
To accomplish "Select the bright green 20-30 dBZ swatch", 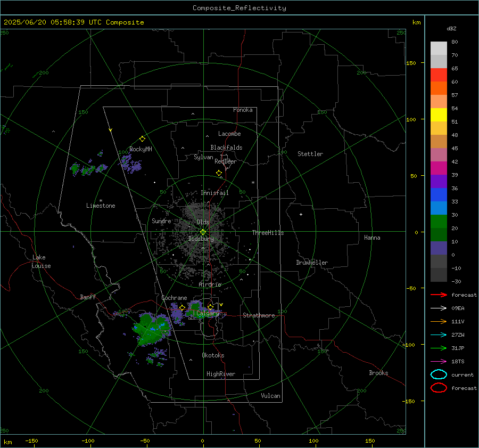I will (439, 222).
